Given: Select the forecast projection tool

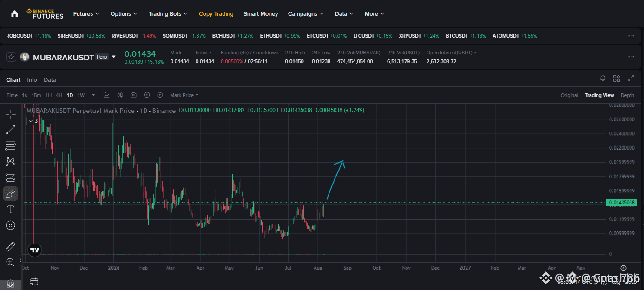Looking at the screenshot, I should coord(10,178).
